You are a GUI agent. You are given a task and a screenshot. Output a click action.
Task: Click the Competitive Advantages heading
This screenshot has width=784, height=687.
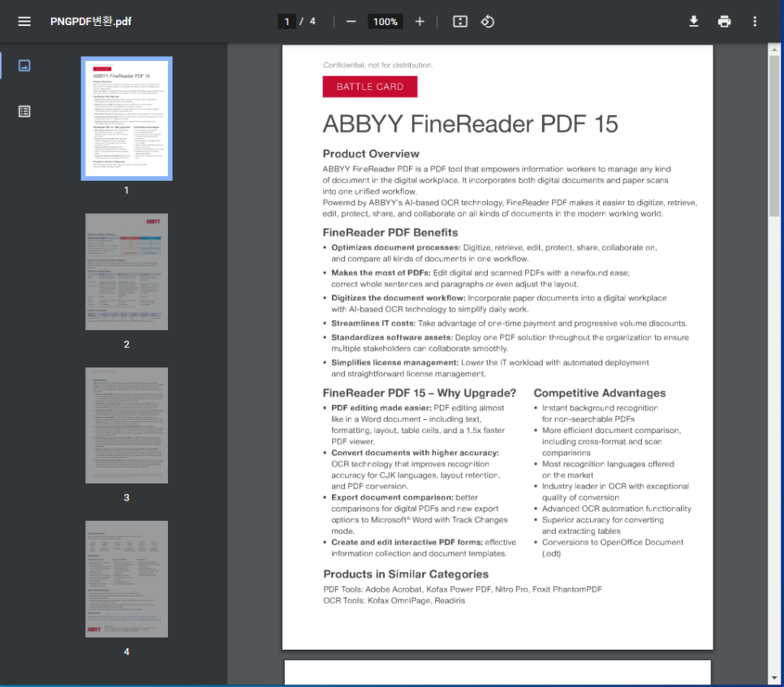pyautogui.click(x=600, y=393)
